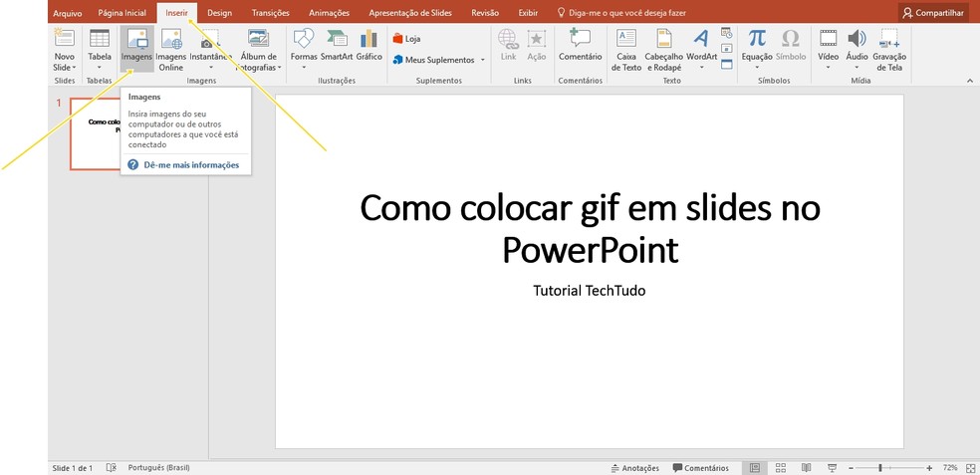
Task: Click Compartilhar share button
Action: point(934,13)
